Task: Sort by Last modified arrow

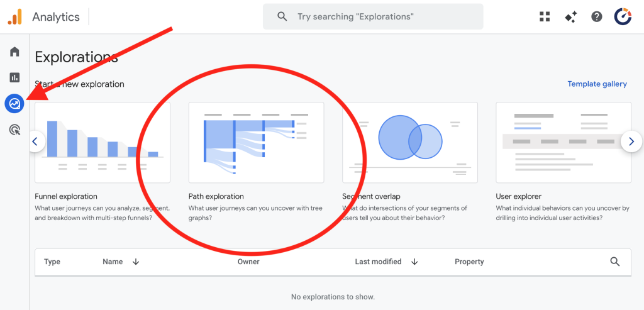Action: [415, 262]
